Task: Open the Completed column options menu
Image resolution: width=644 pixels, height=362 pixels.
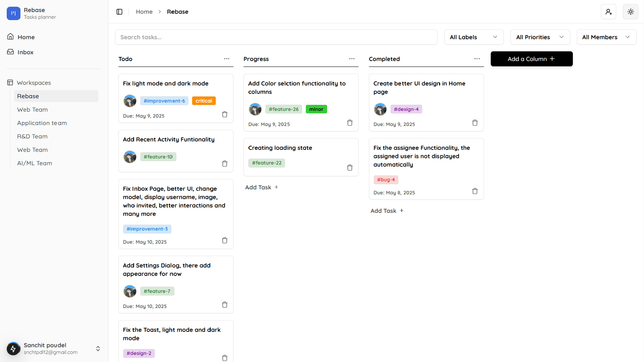Action: 477,59
